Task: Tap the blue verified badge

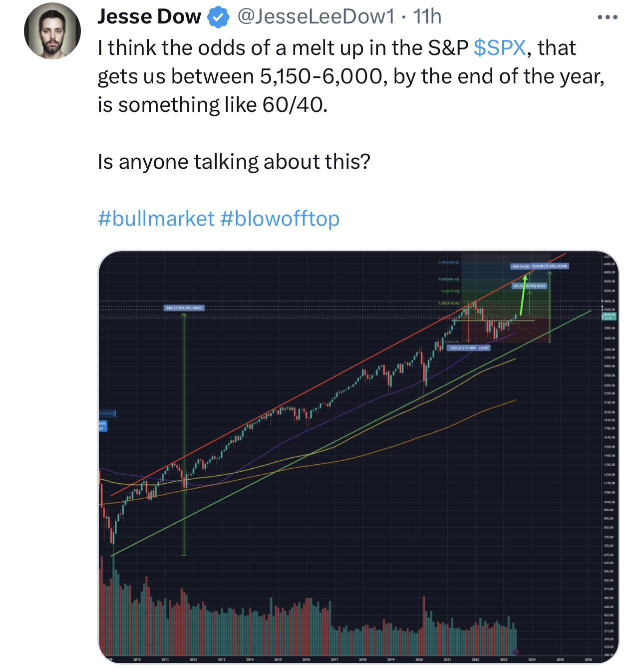Action: point(218,18)
